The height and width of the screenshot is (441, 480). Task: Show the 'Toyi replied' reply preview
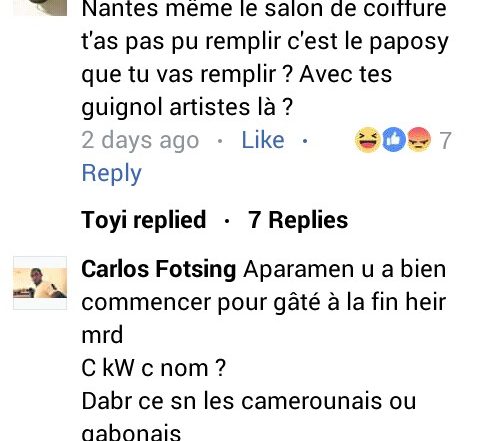pyautogui.click(x=144, y=220)
